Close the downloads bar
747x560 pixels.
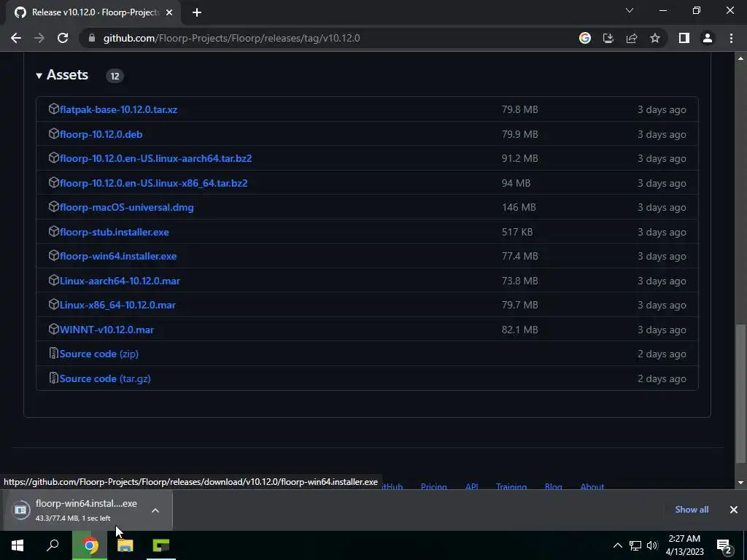[734, 510]
